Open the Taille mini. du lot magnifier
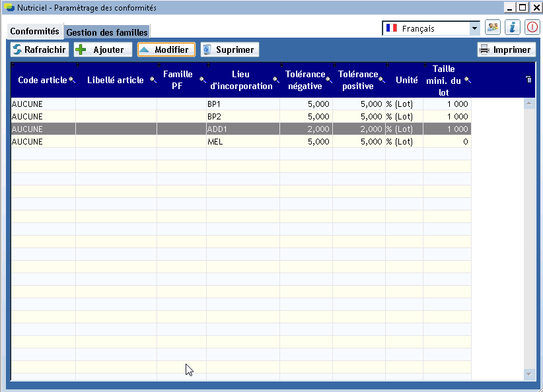This screenshot has width=543, height=392. click(468, 80)
